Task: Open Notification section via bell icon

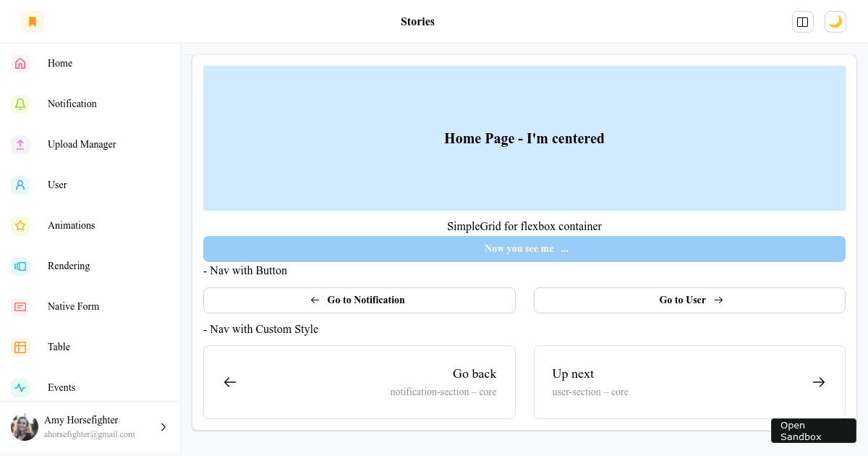Action: 20,104
